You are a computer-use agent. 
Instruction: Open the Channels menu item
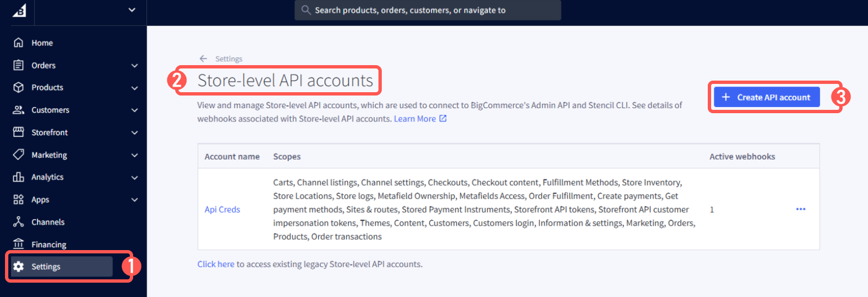click(48, 222)
